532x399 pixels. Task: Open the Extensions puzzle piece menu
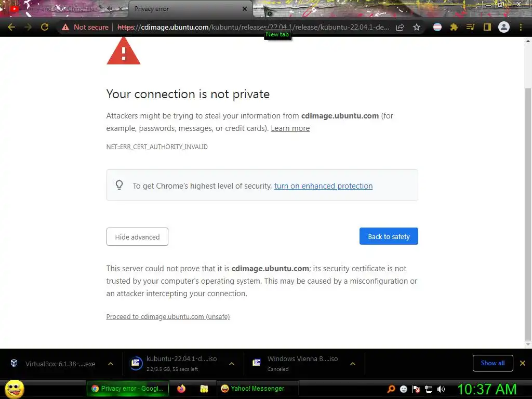[454, 27]
